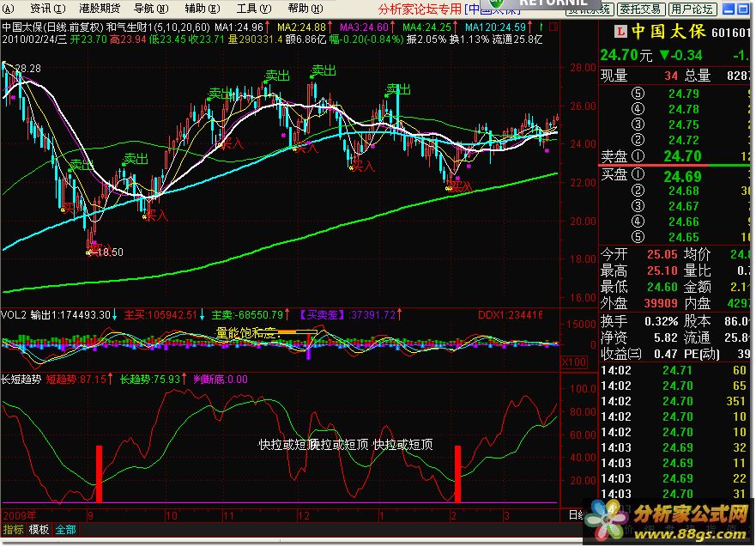This screenshot has height=547, width=756.
Task: Click the 主买:105942.51 value
Action: [160, 315]
